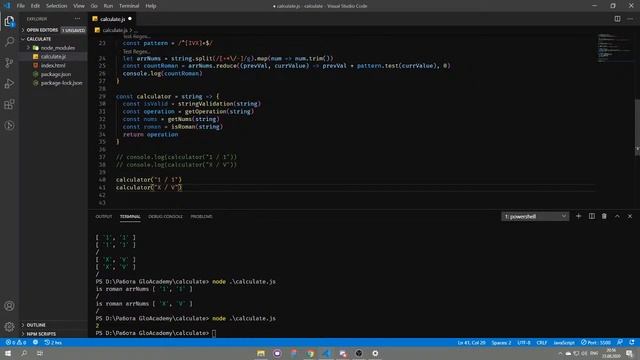640x360 pixels.
Task: Click JavaScript language mode in status bar
Action: point(564,342)
